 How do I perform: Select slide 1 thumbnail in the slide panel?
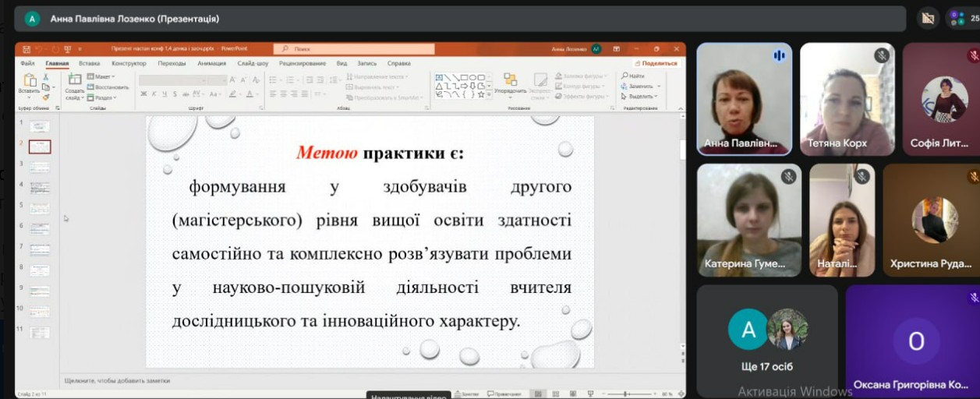[40, 126]
